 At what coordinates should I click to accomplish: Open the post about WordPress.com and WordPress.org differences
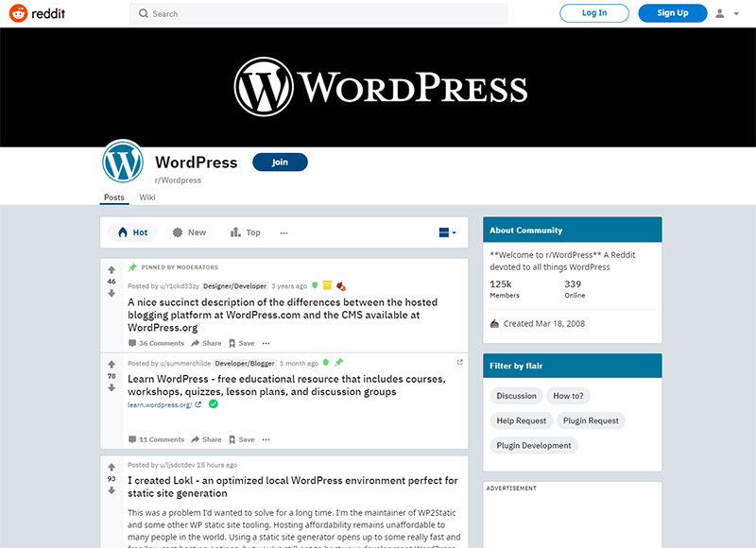(x=283, y=315)
